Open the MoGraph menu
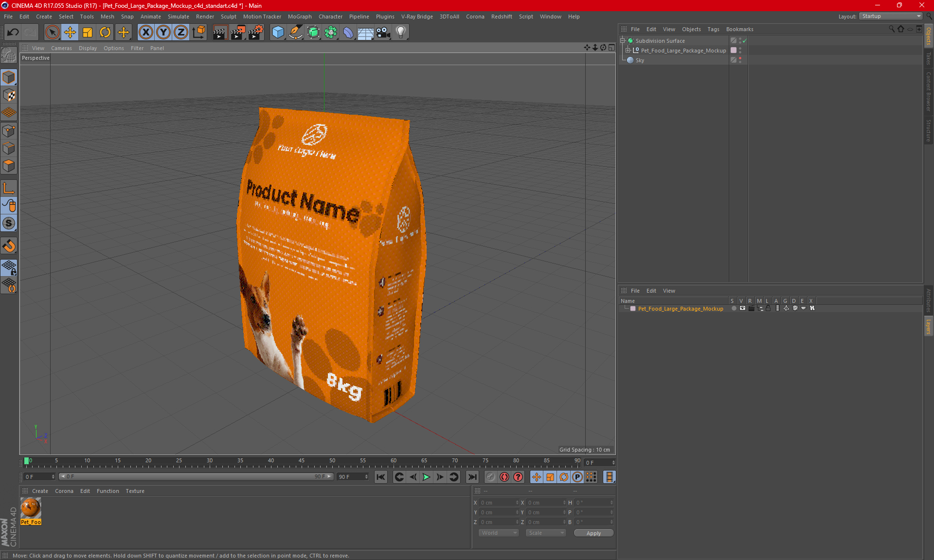This screenshot has height=560, width=934. coord(299,17)
